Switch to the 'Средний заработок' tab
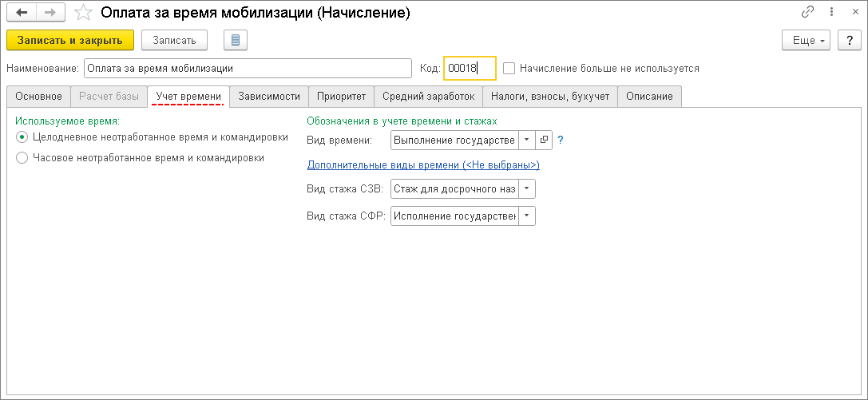 (x=428, y=97)
